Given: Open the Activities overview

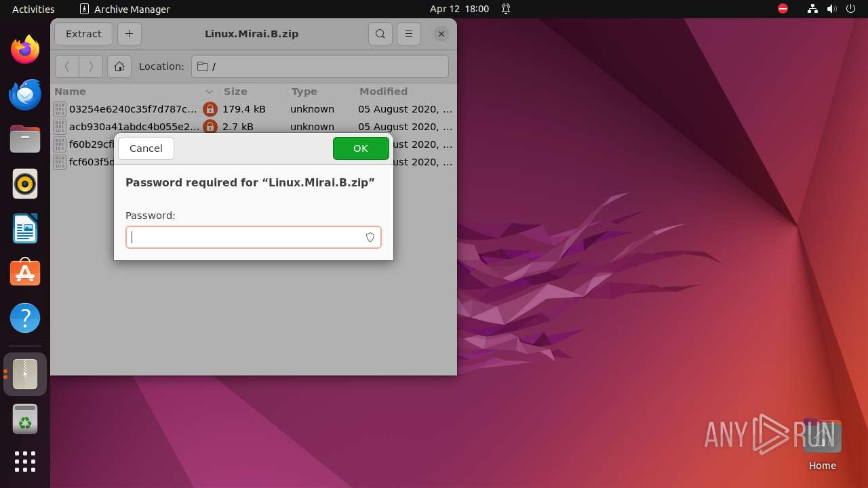Looking at the screenshot, I should click(33, 9).
